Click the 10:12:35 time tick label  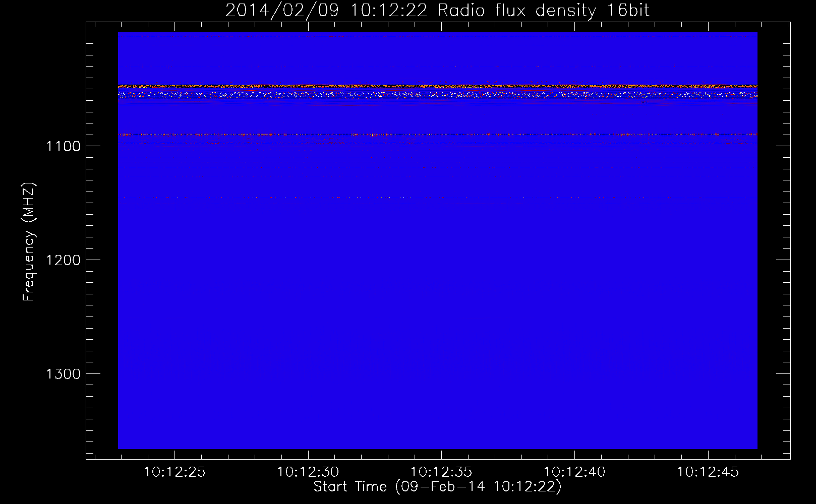tap(441, 472)
